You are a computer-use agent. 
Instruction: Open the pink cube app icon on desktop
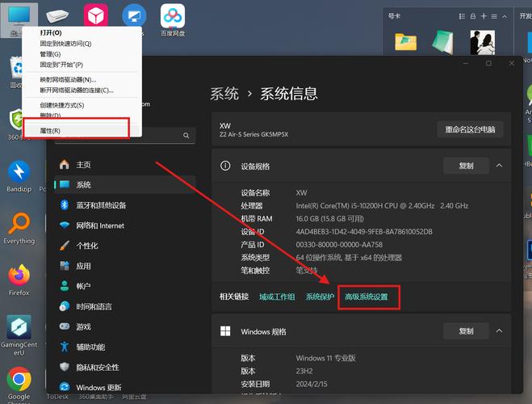click(x=96, y=15)
